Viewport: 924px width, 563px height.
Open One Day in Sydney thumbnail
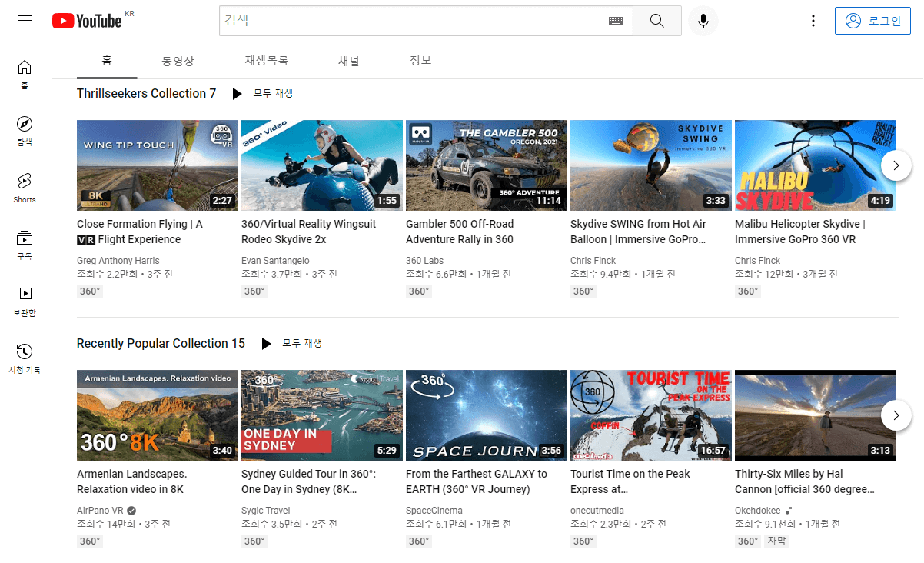[322, 415]
